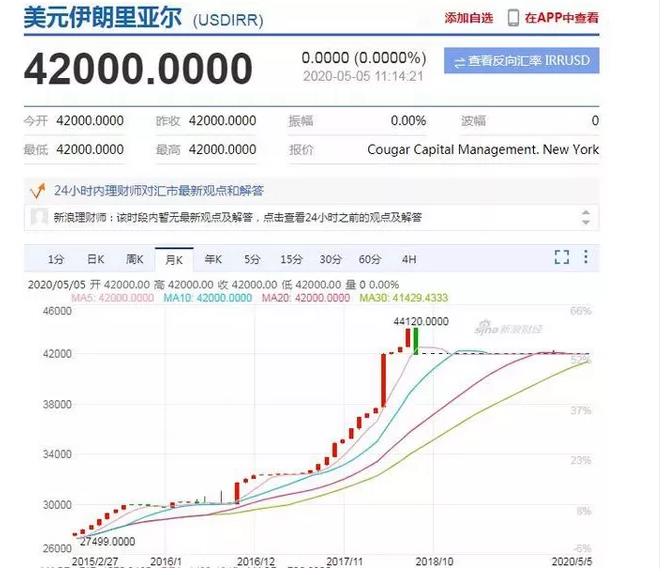Click the 添加自选 link
The height and width of the screenshot is (575, 671).
tap(469, 18)
